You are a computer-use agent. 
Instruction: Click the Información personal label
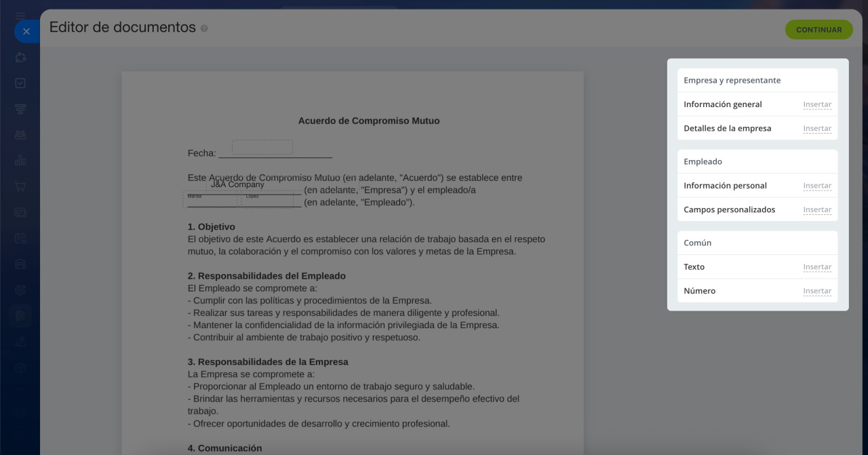point(725,186)
